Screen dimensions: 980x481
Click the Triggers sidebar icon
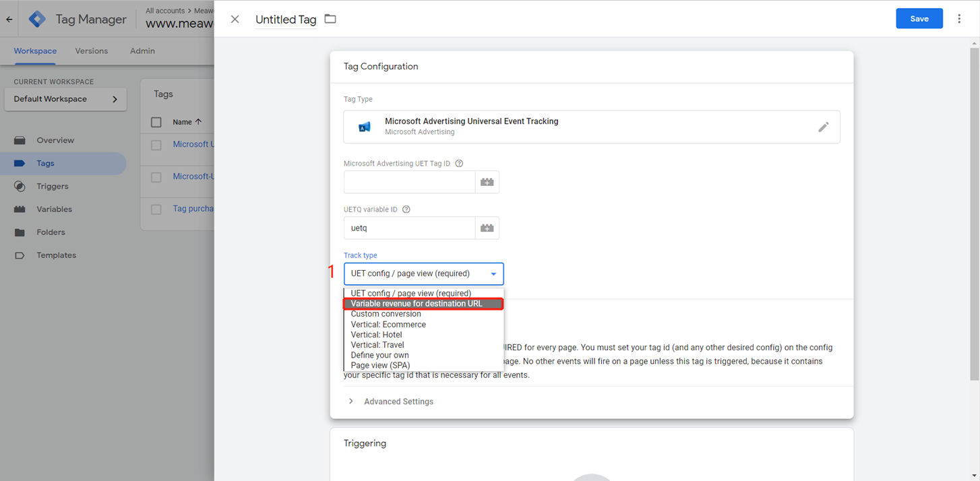pos(20,186)
